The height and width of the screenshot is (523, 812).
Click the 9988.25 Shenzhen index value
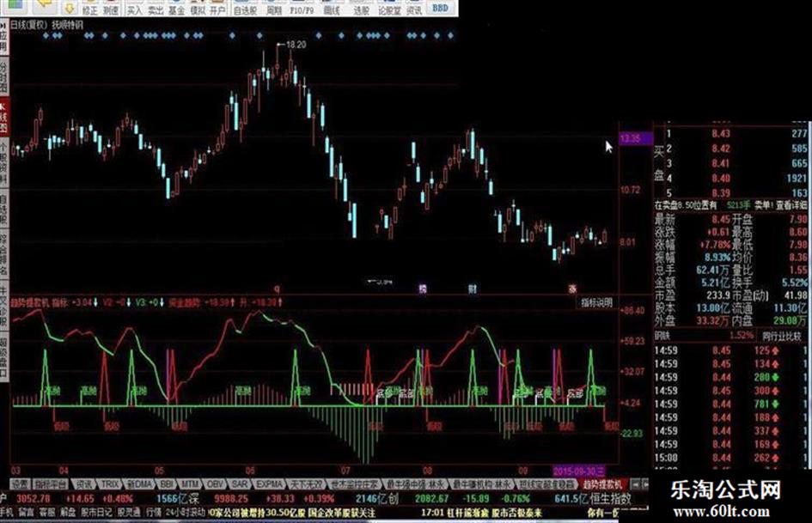click(231, 499)
